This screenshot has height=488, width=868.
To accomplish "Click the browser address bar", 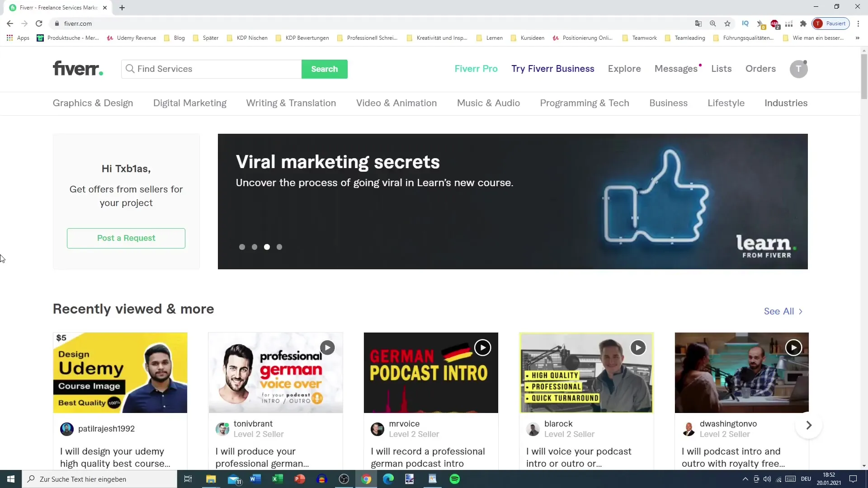I will 371,23.
